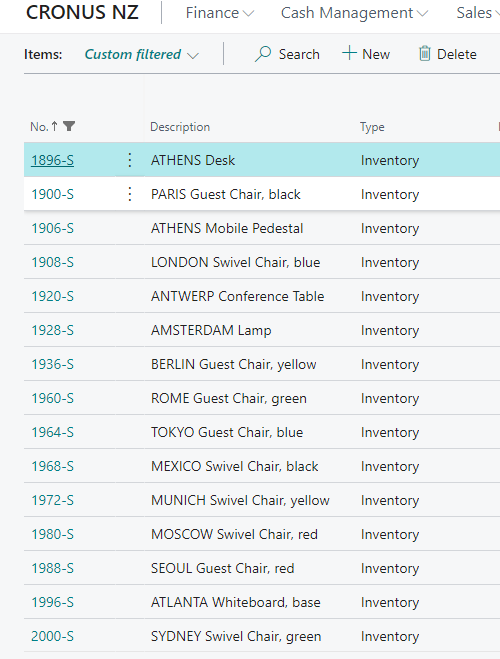Open item 1968-S

pos(53,467)
